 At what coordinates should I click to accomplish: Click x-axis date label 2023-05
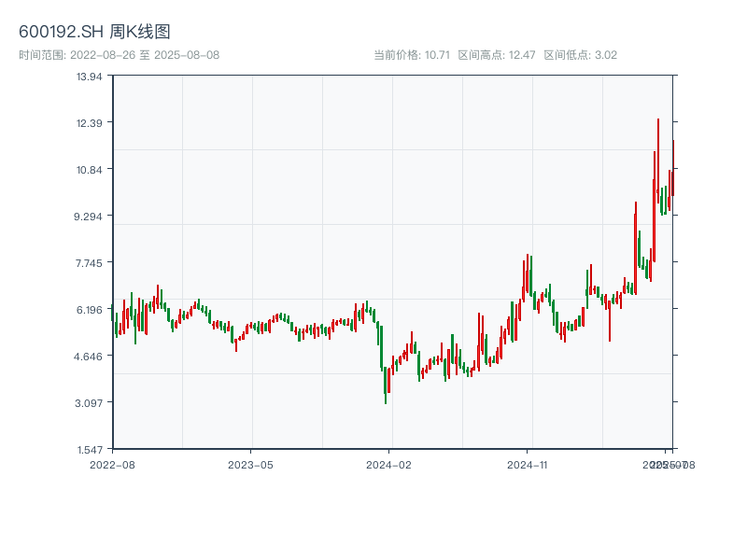[x=250, y=465]
